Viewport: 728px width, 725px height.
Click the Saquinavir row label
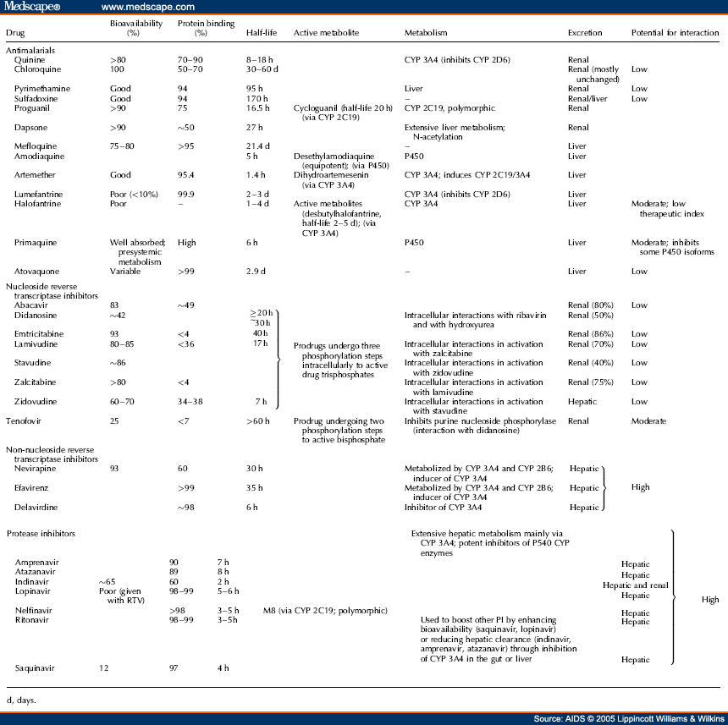tap(35, 668)
